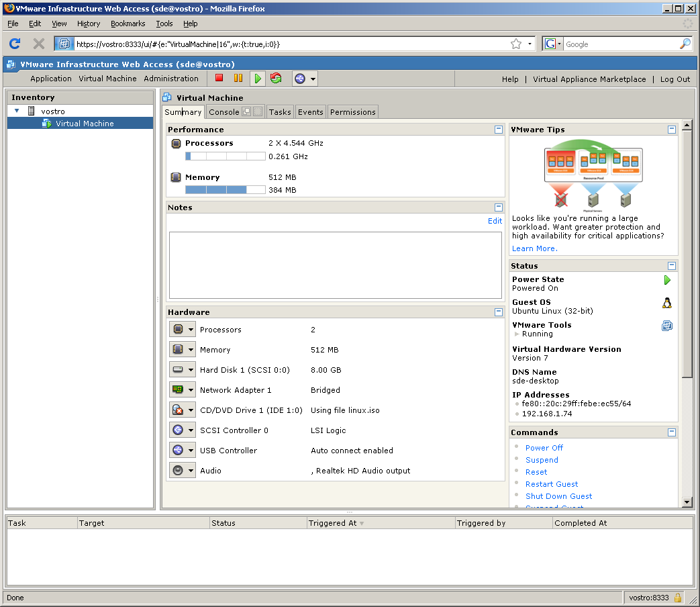
Task: Click the Audio device icon button
Action: pos(178,470)
